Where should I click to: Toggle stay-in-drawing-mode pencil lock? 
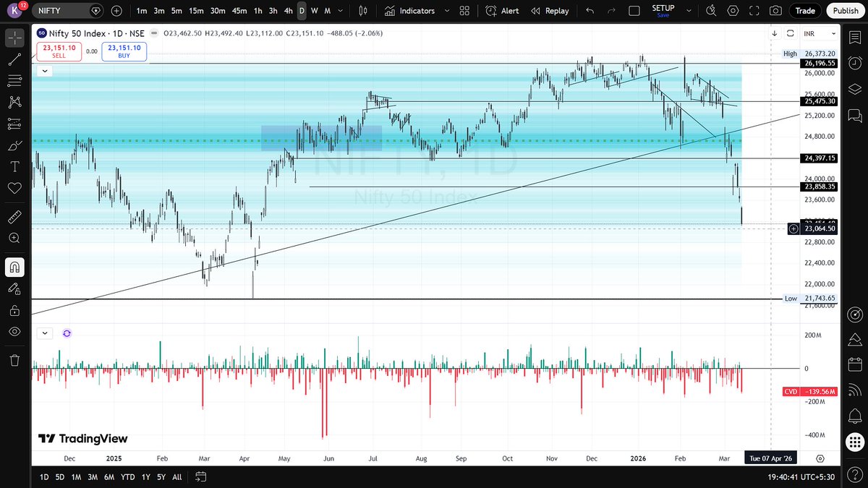tap(14, 288)
